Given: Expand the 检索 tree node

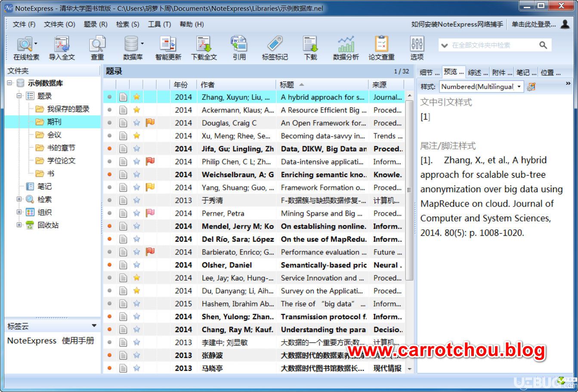Looking at the screenshot, I should (19, 199).
